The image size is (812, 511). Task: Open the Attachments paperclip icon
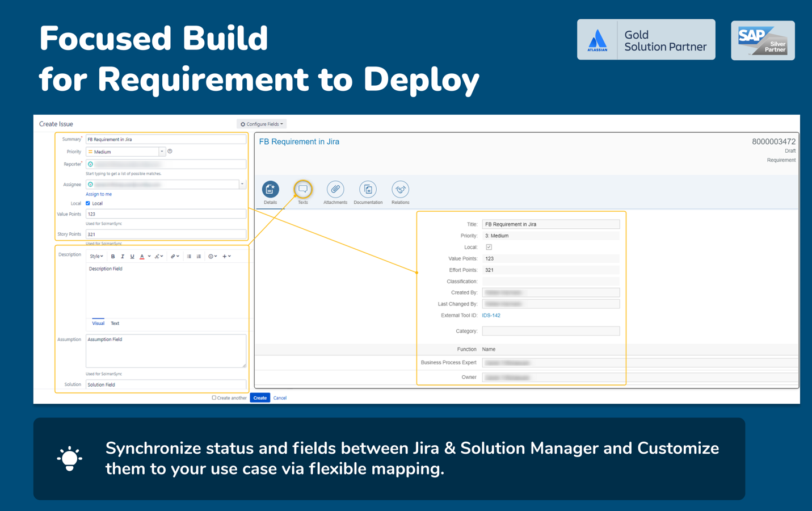coord(335,189)
